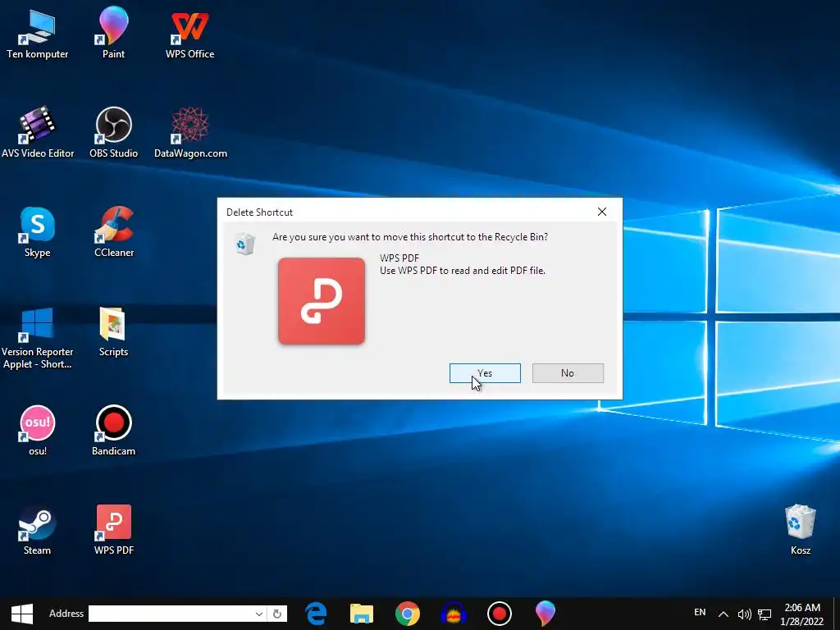Focus the taskbar Address input field
840x630 pixels.
[x=171, y=614]
